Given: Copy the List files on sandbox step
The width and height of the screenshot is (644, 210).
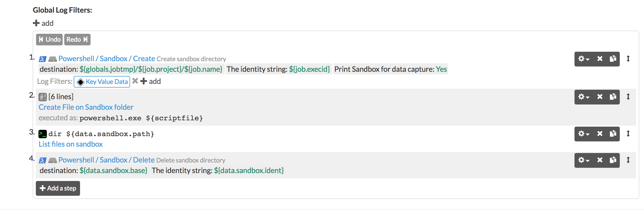Looking at the screenshot, I should (x=613, y=134).
